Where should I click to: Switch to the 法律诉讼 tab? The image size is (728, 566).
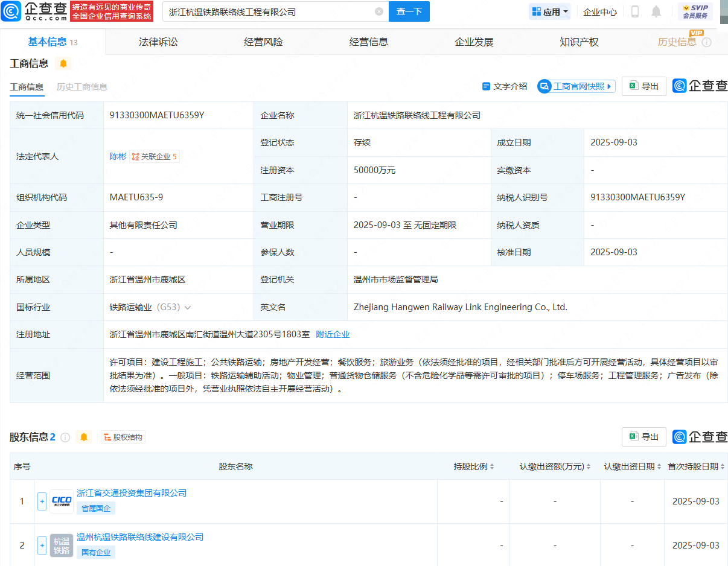[x=158, y=42]
